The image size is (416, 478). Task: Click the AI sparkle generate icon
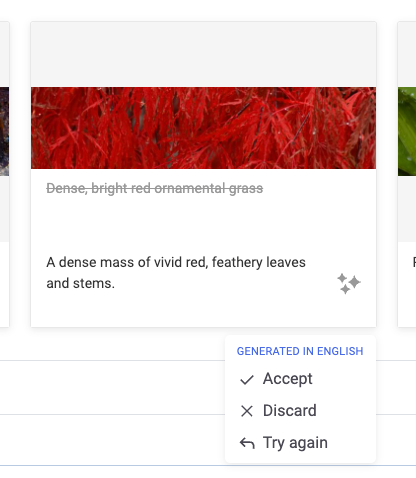tap(349, 284)
